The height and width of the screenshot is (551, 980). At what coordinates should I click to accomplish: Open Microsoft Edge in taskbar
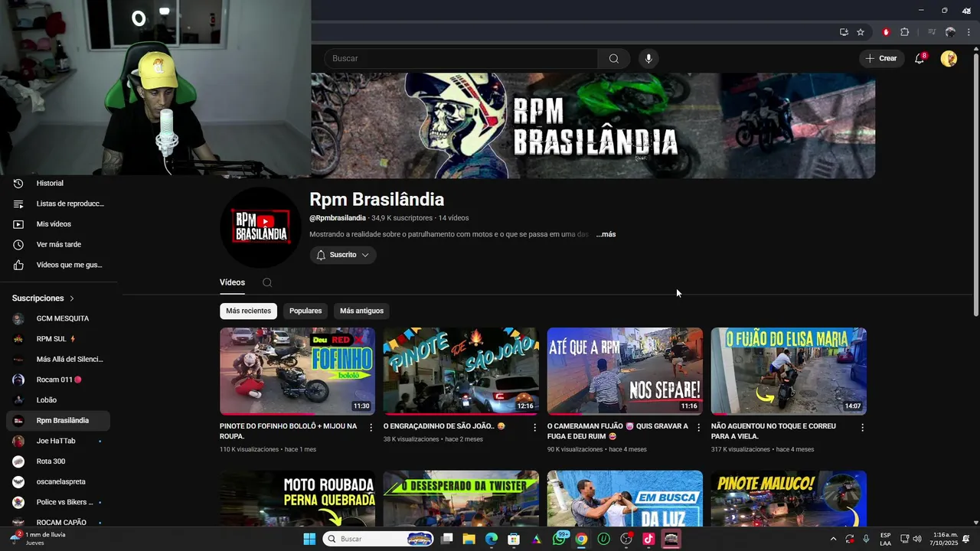click(x=492, y=539)
